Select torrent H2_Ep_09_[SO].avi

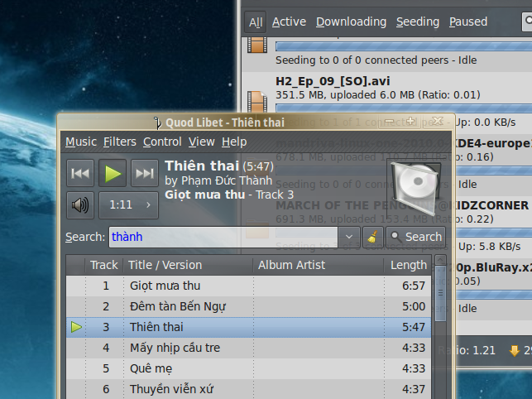333,81
